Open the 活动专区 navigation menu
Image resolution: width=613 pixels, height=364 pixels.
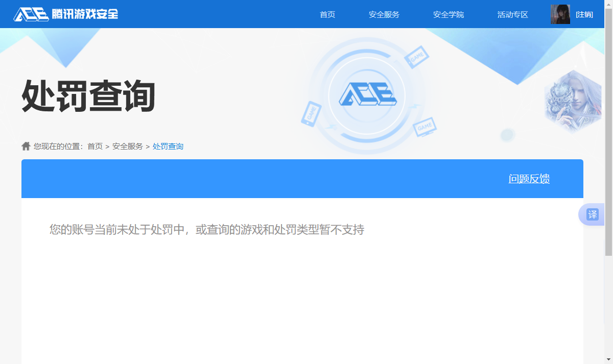tap(513, 15)
